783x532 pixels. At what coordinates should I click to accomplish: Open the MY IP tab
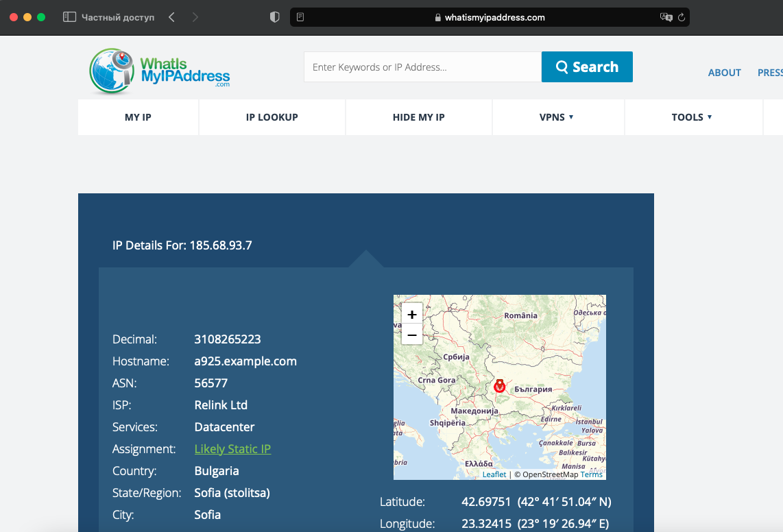coord(138,117)
